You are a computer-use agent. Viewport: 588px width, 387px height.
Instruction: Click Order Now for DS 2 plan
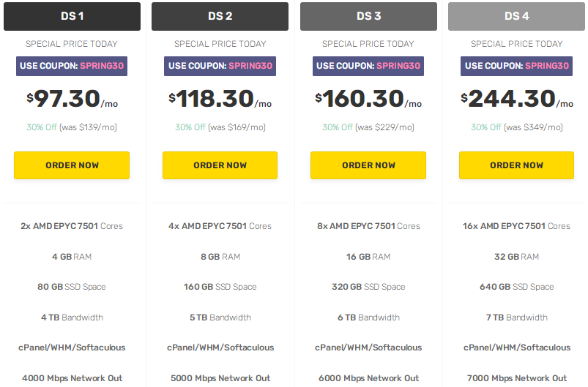[x=220, y=165]
